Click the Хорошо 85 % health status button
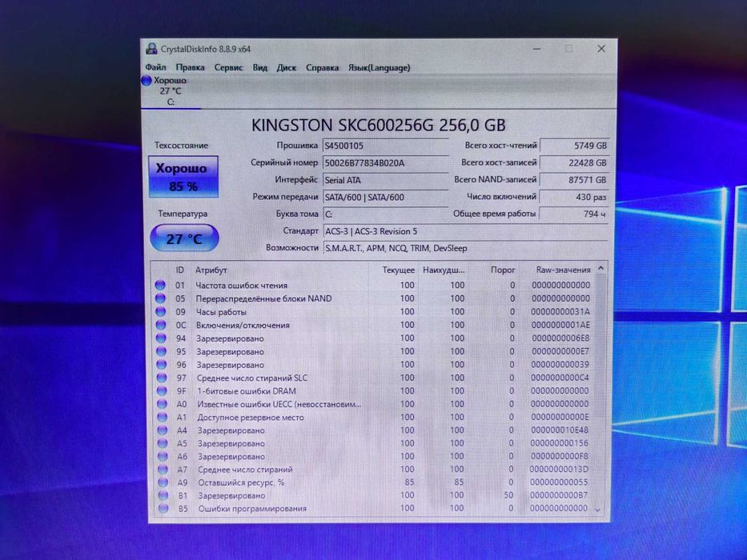This screenshot has width=747, height=560. (183, 177)
